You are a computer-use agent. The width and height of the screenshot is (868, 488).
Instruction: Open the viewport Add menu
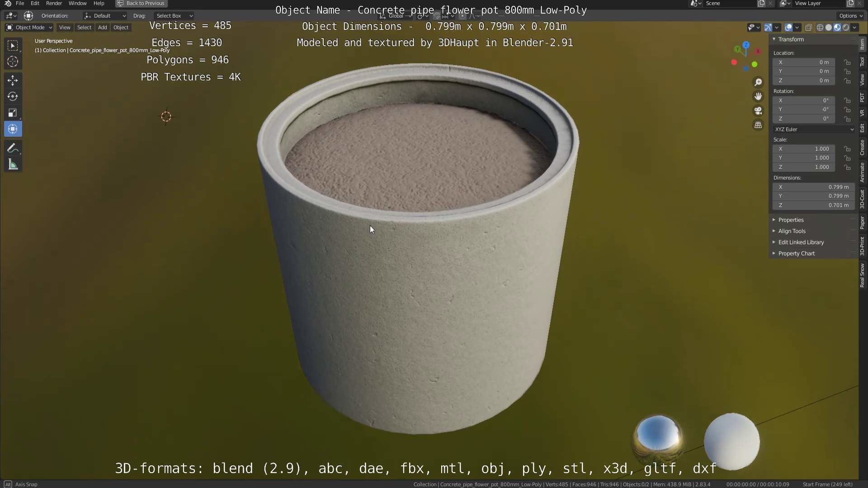tap(103, 28)
